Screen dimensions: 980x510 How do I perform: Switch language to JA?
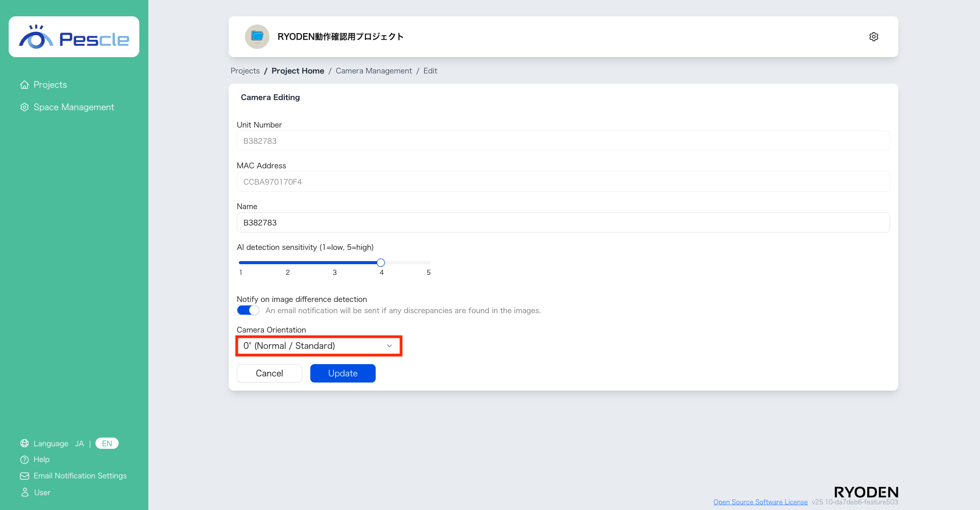(79, 444)
